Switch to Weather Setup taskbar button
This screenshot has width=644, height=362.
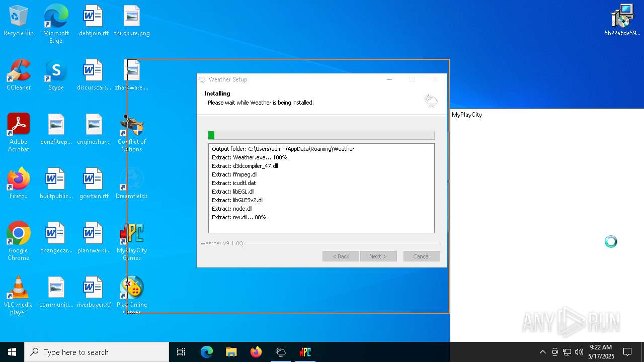(x=281, y=352)
